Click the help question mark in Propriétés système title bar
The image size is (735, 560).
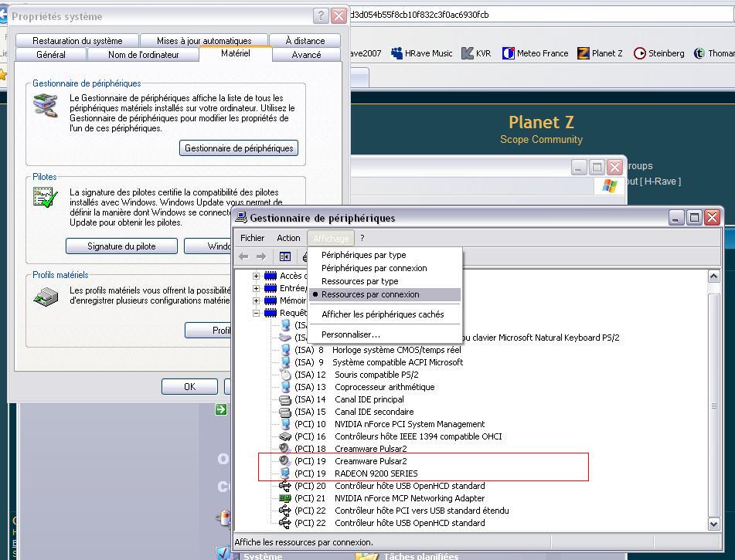coord(321,16)
